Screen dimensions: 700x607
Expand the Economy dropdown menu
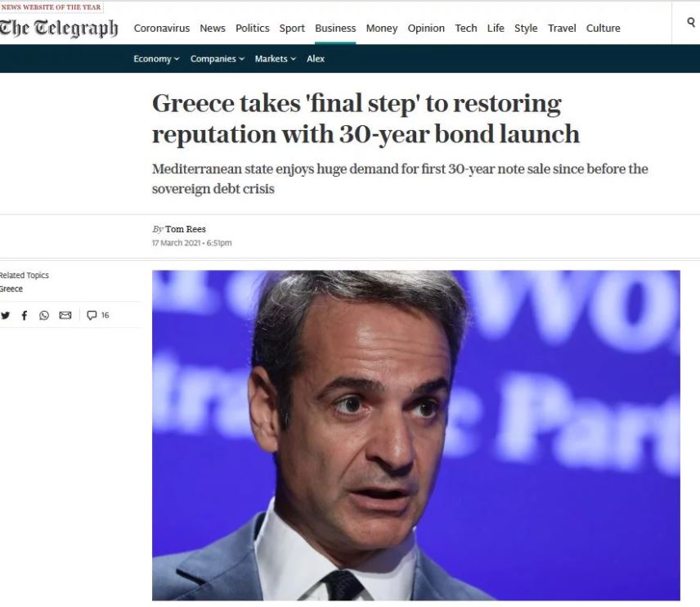156,59
